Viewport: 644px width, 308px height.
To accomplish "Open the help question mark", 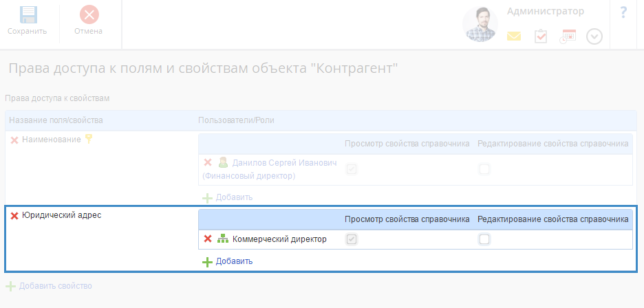I will [623, 12].
